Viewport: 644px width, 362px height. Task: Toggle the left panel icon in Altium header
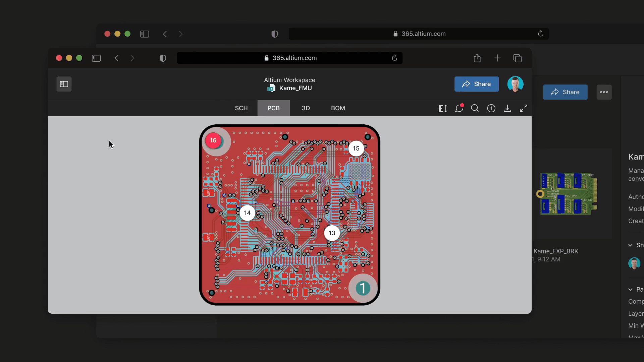pyautogui.click(x=64, y=84)
